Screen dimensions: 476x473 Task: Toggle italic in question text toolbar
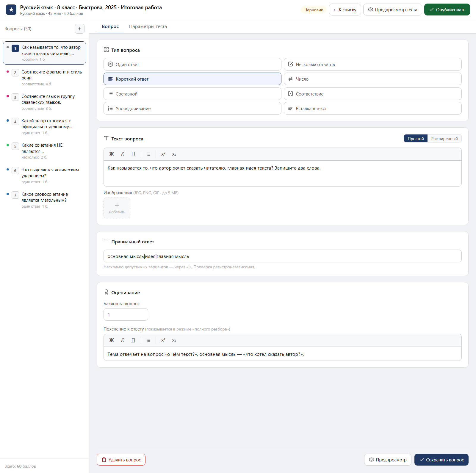click(123, 154)
